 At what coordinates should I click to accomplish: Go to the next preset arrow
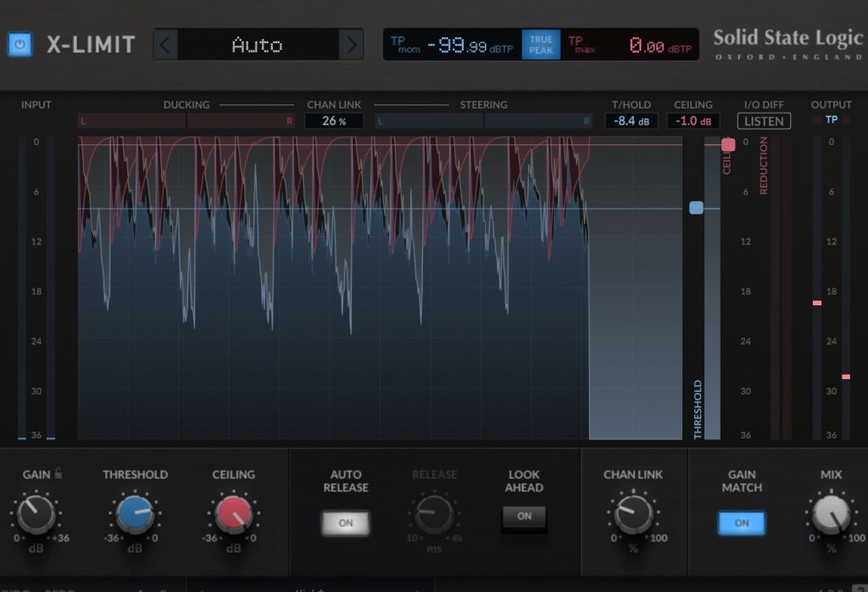coord(351,45)
